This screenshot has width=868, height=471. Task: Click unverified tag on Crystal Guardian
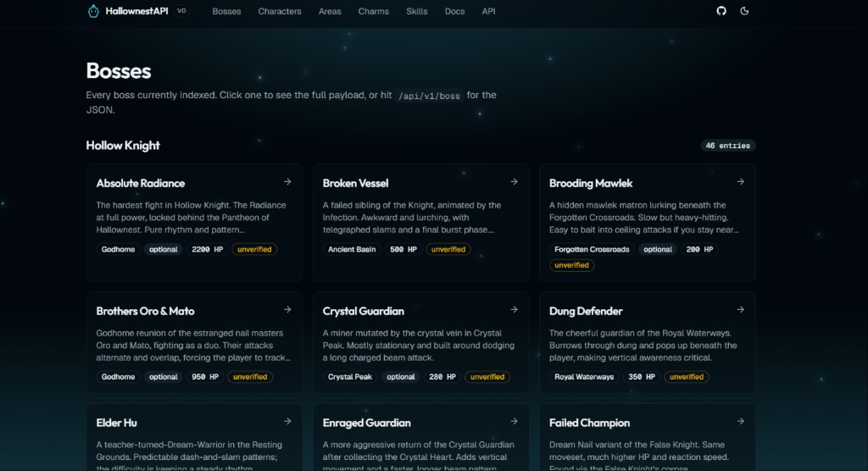(487, 377)
